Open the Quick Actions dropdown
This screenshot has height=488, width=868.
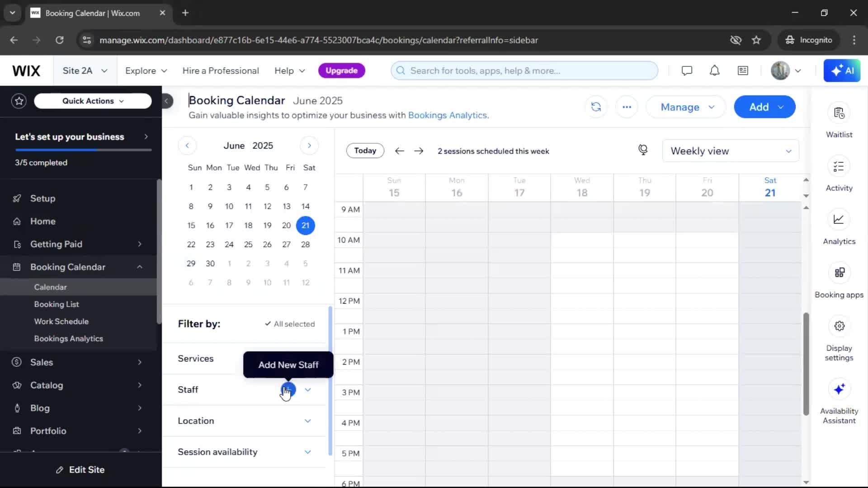point(93,101)
